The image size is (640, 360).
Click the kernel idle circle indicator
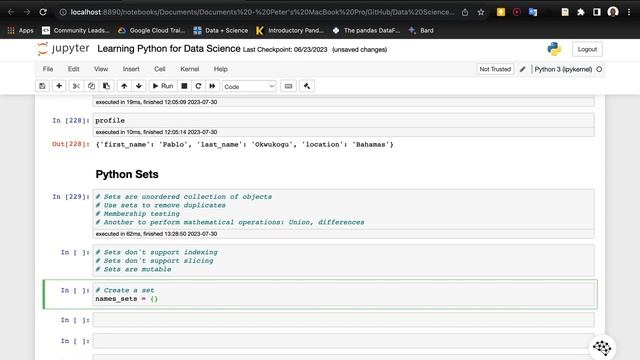point(599,69)
